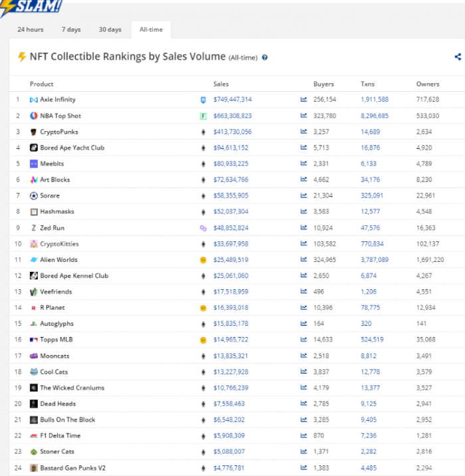465x476 pixels.
Task: Click the Axie Infinity product logo icon
Action: (34, 100)
